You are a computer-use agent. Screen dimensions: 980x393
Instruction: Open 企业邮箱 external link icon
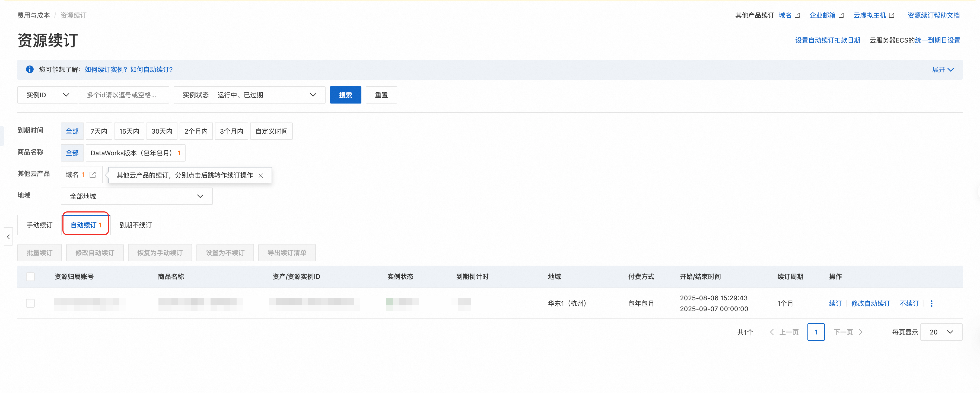(841, 15)
